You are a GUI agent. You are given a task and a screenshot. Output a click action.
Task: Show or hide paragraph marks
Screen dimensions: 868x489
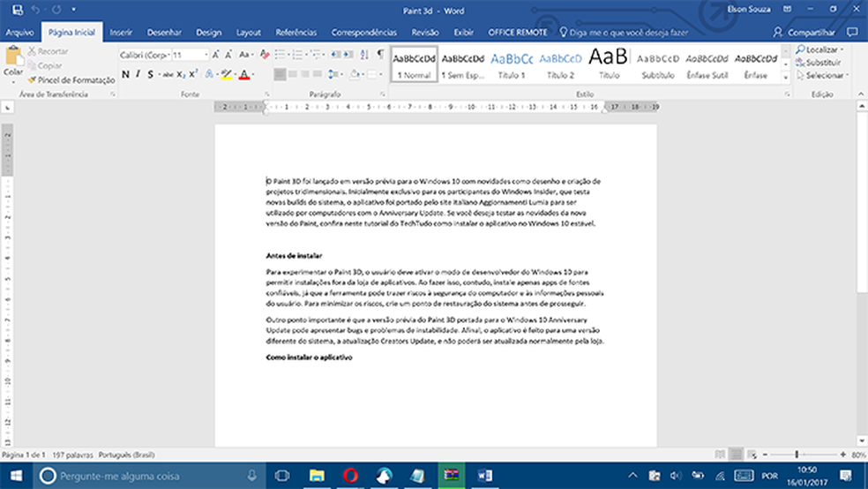pyautogui.click(x=380, y=54)
